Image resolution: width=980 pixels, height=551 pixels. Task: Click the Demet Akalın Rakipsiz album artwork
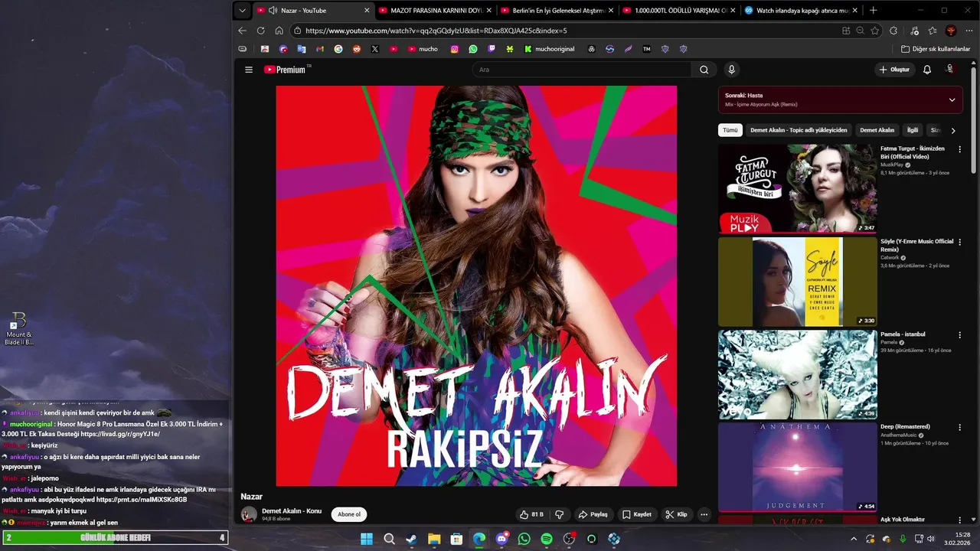476,285
